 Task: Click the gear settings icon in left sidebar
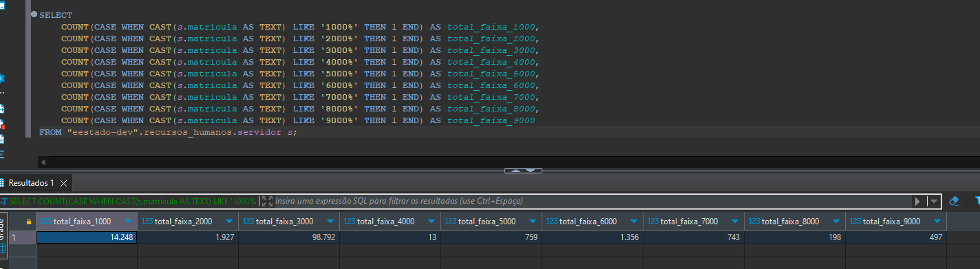(x=2, y=77)
